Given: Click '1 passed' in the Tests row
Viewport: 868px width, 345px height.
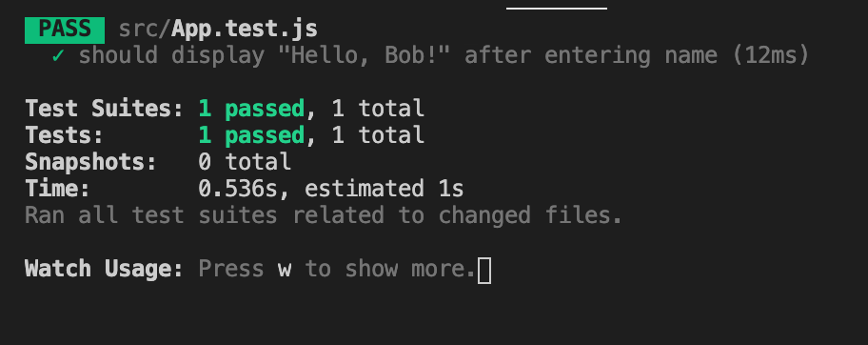Looking at the screenshot, I should tap(251, 135).
